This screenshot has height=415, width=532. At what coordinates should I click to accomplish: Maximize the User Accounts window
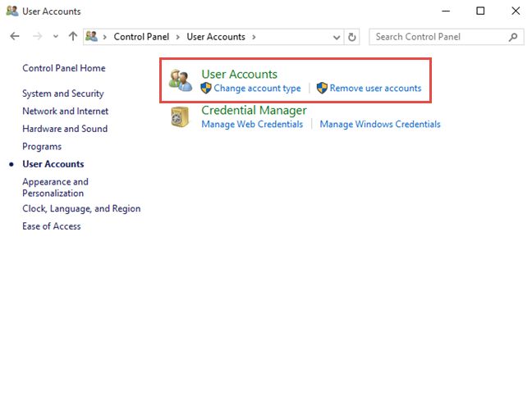coord(480,11)
